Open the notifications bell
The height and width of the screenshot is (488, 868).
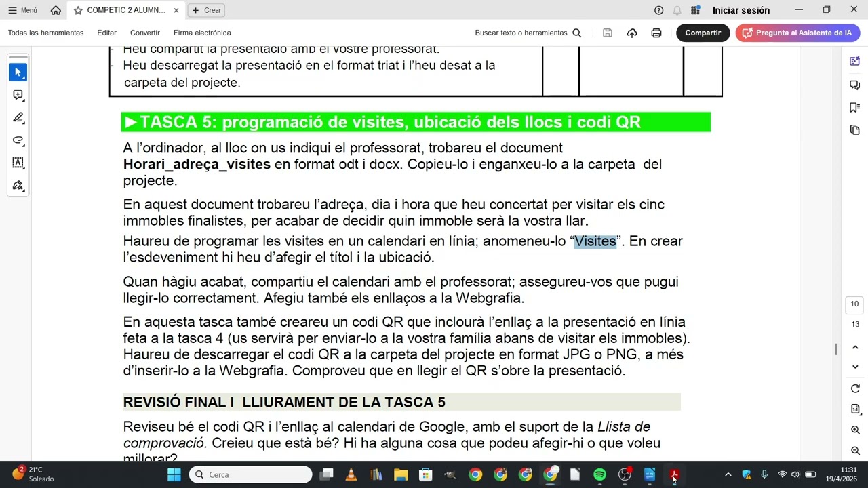[x=677, y=10]
